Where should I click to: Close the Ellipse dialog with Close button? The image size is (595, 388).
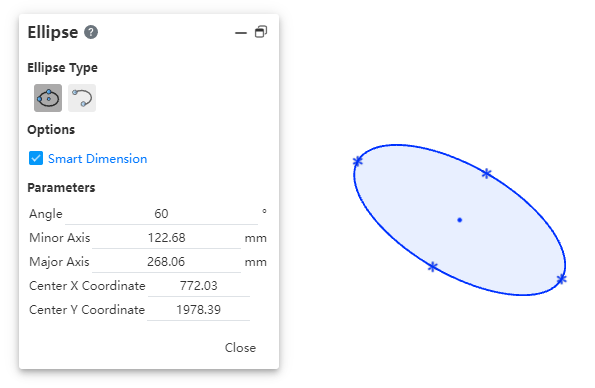click(240, 348)
